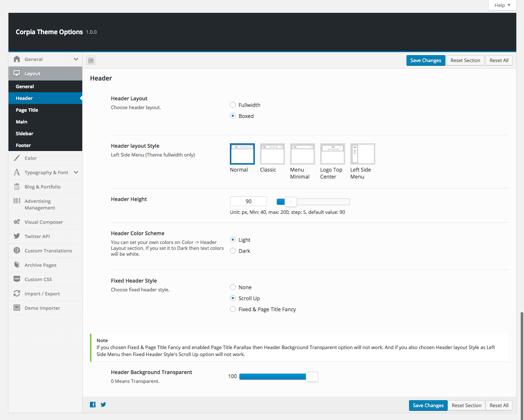This screenshot has height=420, width=524.
Task: Choose the Logo Top Center header style
Action: coord(332,154)
